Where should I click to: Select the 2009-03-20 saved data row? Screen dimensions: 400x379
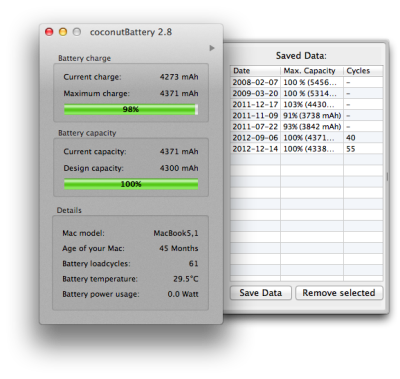307,93
